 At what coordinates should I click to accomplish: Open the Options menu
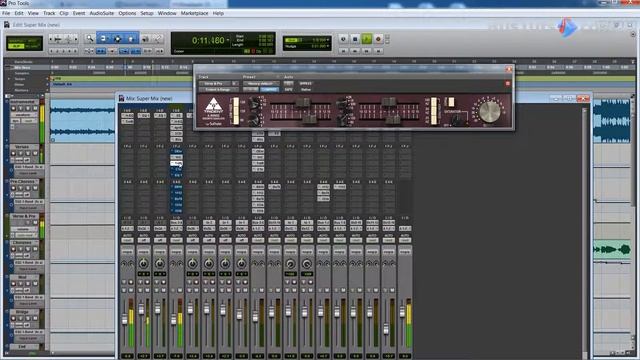(x=127, y=13)
